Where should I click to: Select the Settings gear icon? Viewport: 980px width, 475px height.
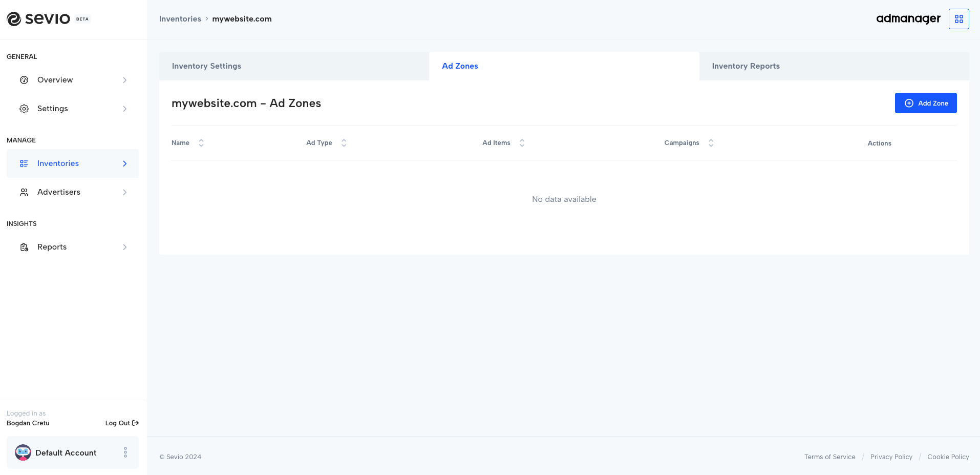pos(24,109)
